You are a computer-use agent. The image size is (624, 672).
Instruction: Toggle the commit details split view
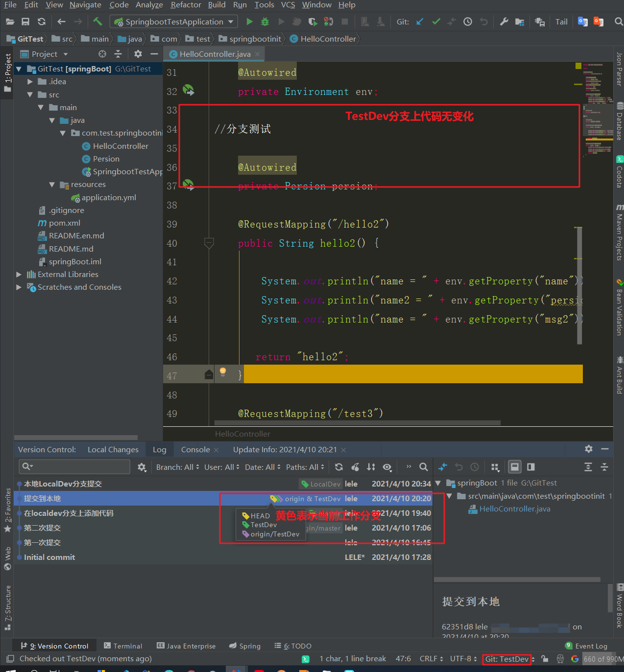[x=530, y=467]
